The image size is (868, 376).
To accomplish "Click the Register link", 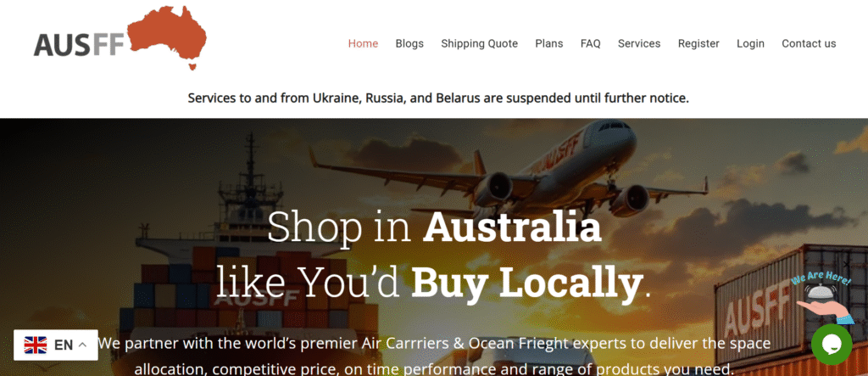I will (x=698, y=43).
